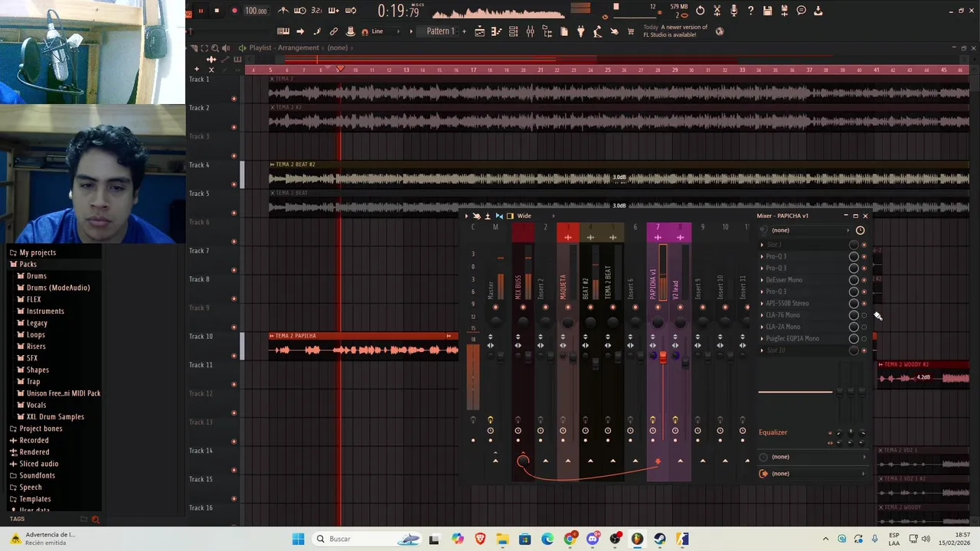This screenshot has height=551, width=980.
Task: Mute the Master mixer track LED
Action: [x=495, y=308]
